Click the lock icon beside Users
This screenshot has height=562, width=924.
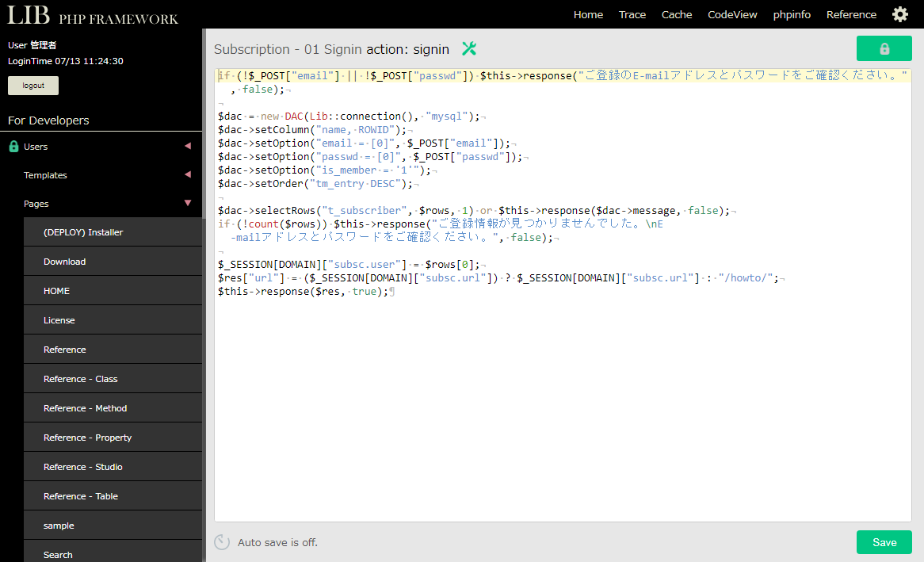[x=13, y=147]
